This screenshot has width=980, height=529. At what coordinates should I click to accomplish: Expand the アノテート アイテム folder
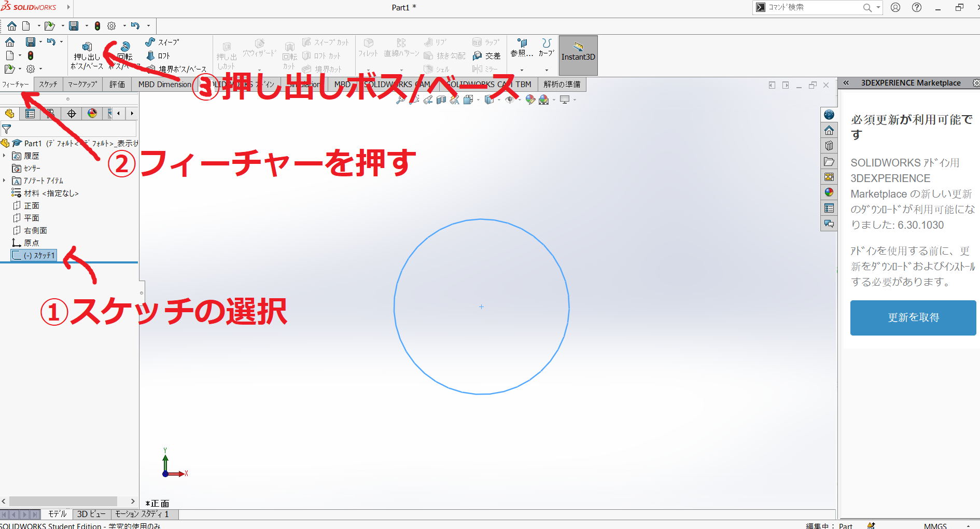(4, 180)
